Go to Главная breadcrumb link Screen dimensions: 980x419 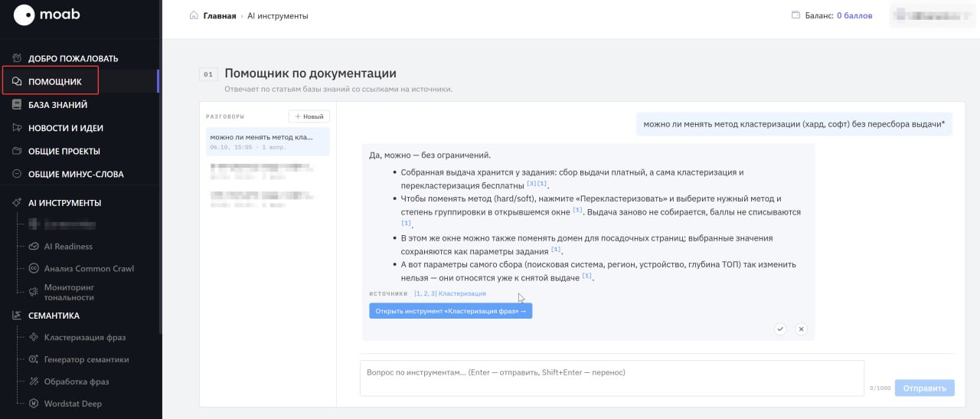(x=220, y=15)
